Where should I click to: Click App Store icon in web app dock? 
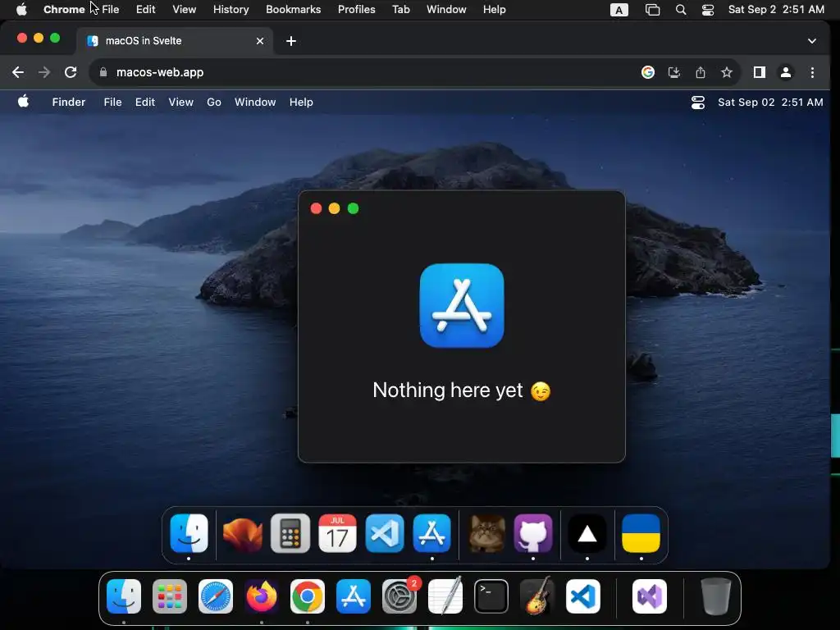[x=431, y=533]
